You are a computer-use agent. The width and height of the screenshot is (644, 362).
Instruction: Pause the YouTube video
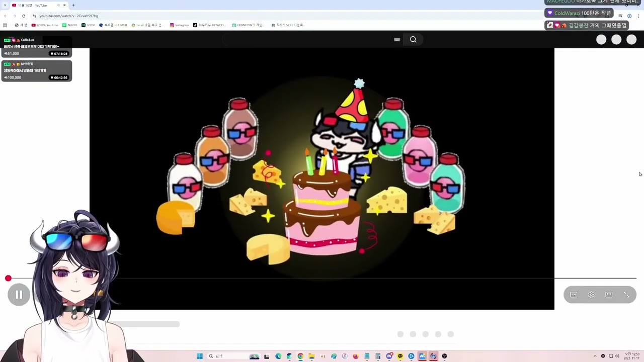(x=19, y=295)
